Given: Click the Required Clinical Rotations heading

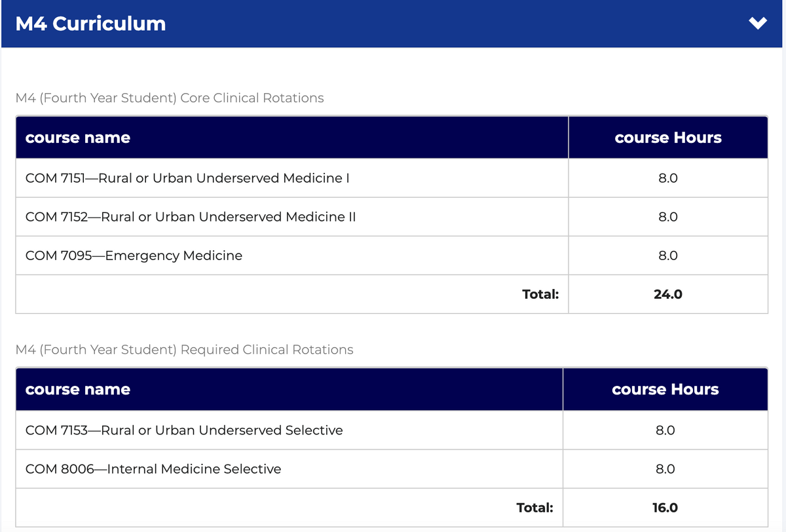Looking at the screenshot, I should tap(183, 350).
